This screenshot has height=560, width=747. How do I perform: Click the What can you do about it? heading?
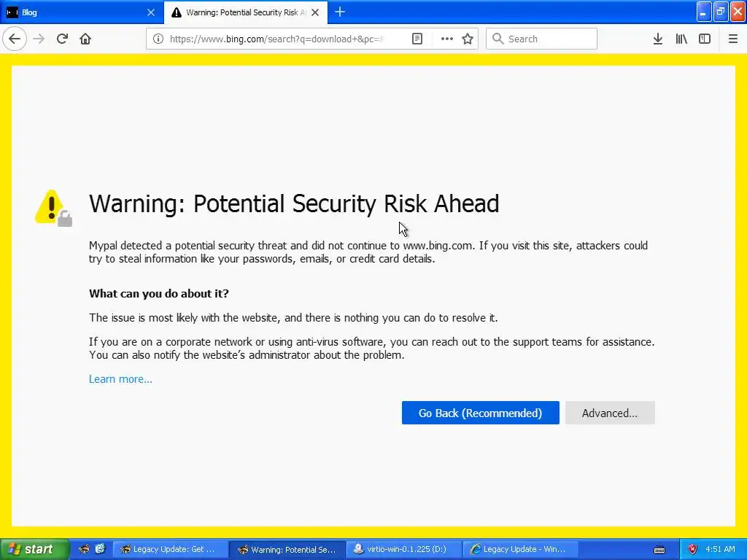point(158,294)
